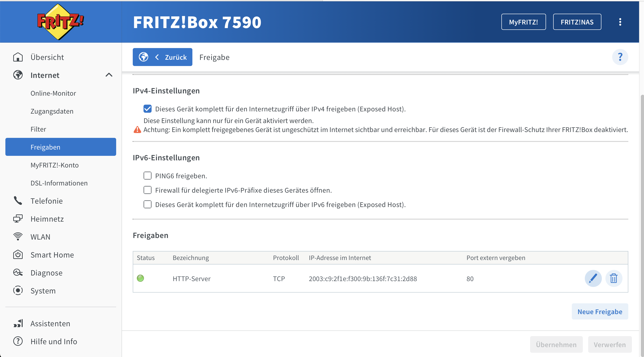The height and width of the screenshot is (357, 644).
Task: Click the Port extern vergeben column header
Action: pos(496,258)
